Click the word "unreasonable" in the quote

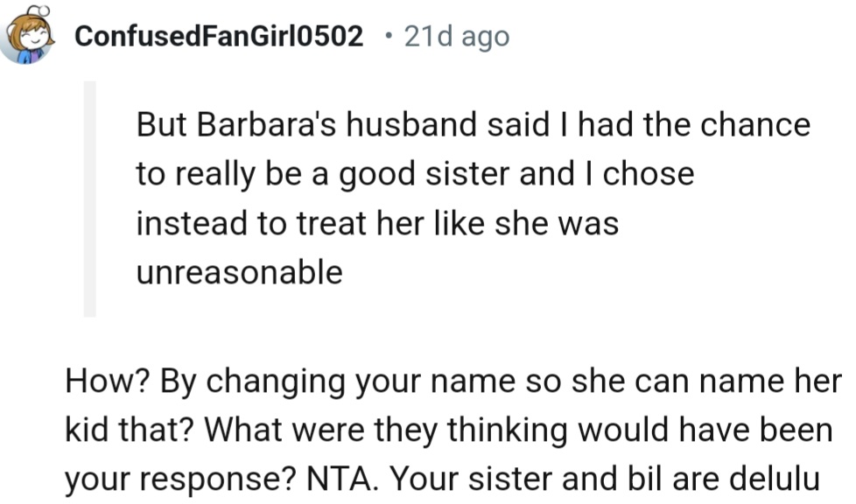239,272
